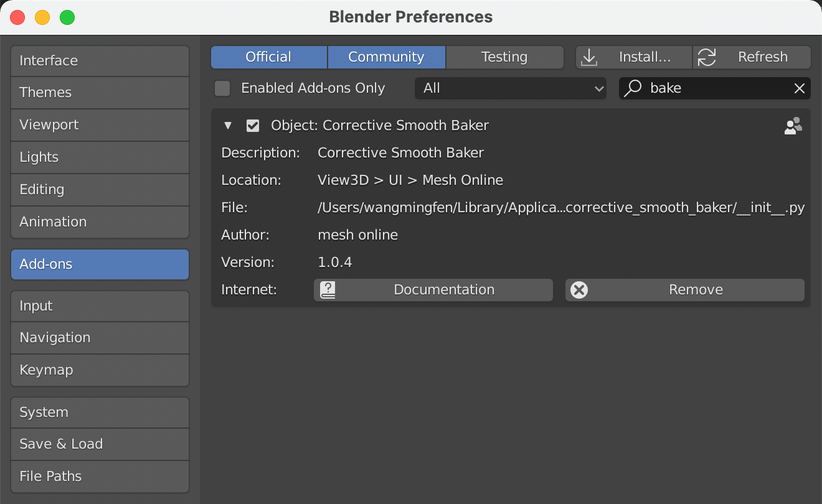Click the Description: field label
This screenshot has width=822, height=504.
(x=260, y=153)
